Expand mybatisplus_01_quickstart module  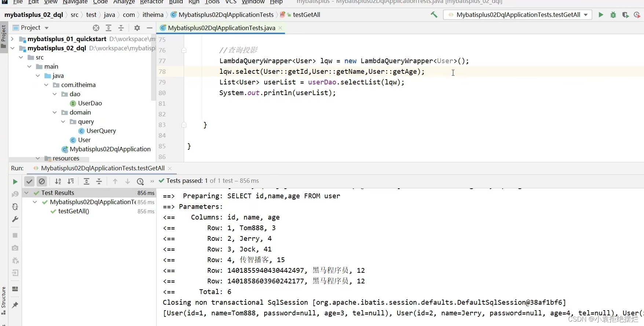[12, 39]
